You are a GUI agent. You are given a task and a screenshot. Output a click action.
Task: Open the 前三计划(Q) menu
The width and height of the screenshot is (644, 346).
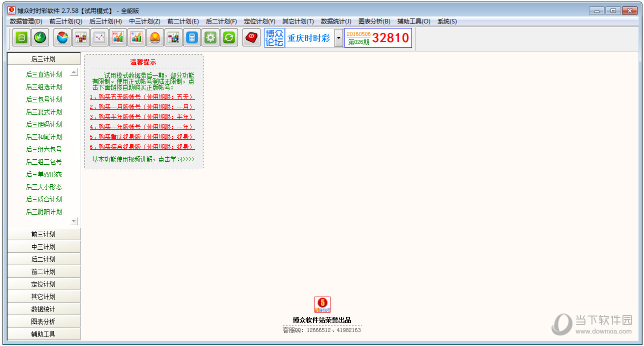tap(65, 21)
